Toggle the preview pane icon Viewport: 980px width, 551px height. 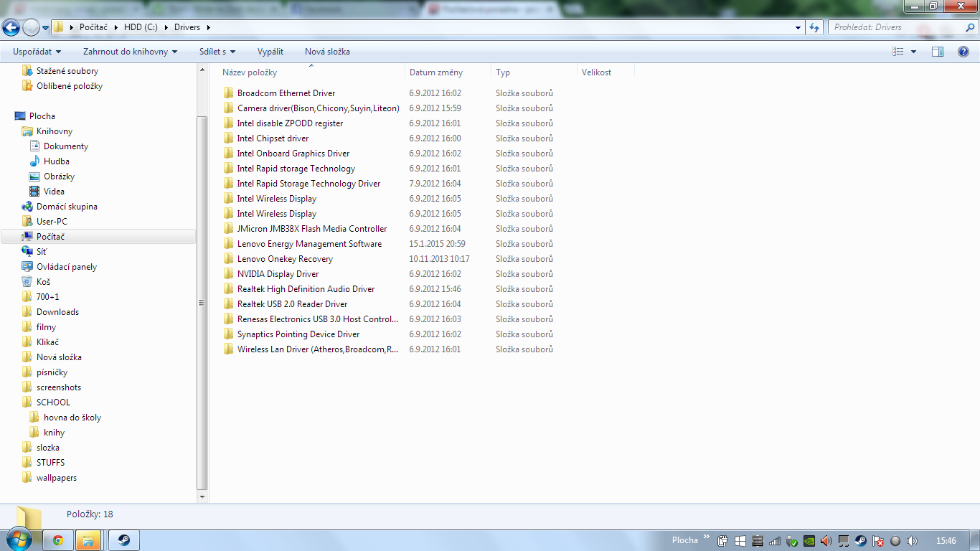click(938, 52)
